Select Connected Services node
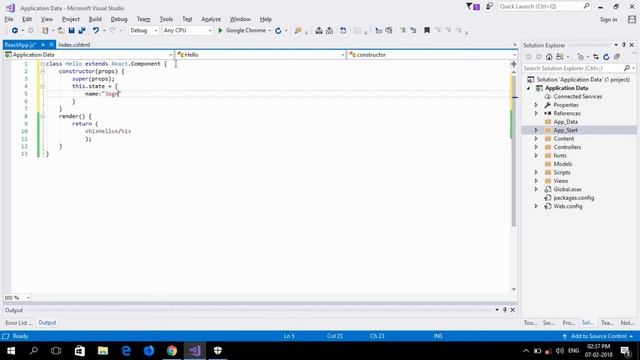This screenshot has width=640, height=360. pyautogui.click(x=578, y=97)
